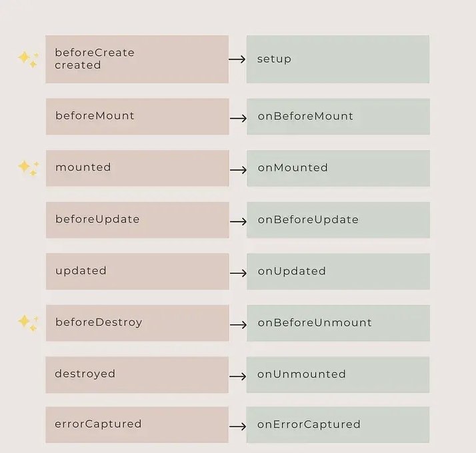This screenshot has height=453, width=476.
Task: Click the onUpdated green box
Action: coord(339,272)
